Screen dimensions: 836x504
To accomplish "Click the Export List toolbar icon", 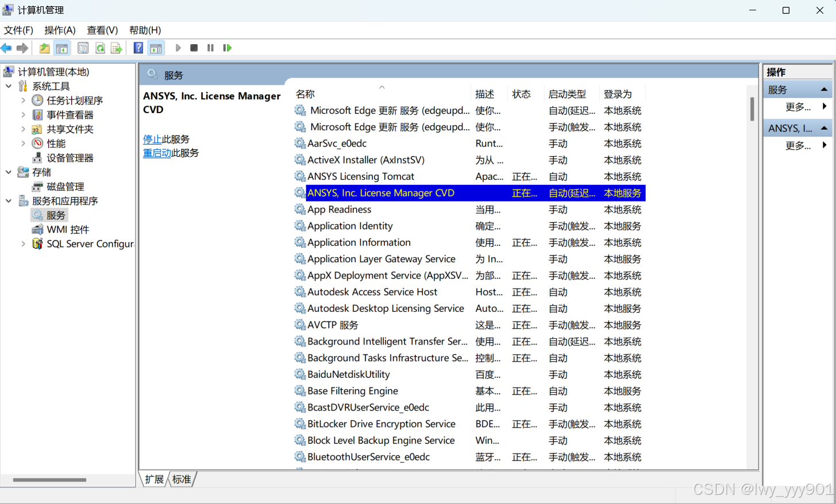I will pos(117,48).
